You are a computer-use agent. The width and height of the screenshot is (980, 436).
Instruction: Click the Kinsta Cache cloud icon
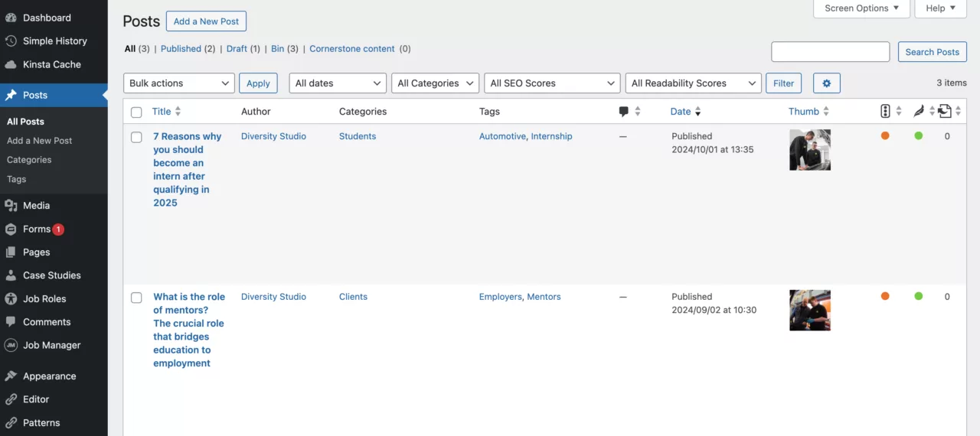(11, 65)
